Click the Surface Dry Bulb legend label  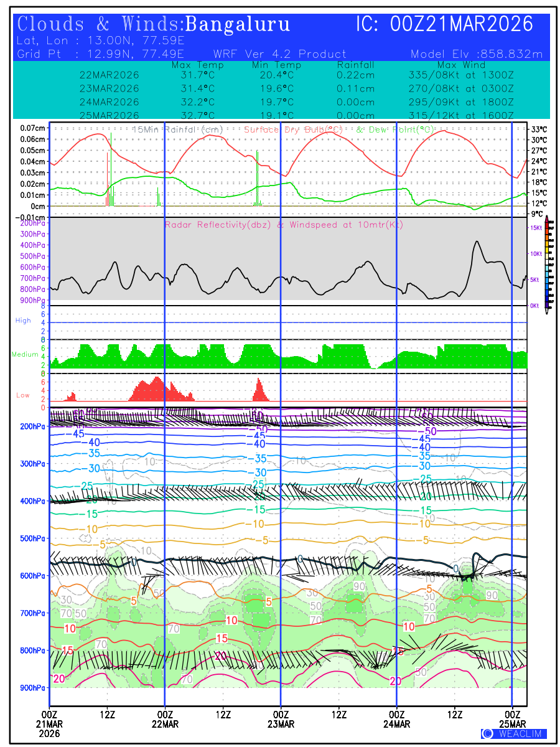pyautogui.click(x=293, y=129)
